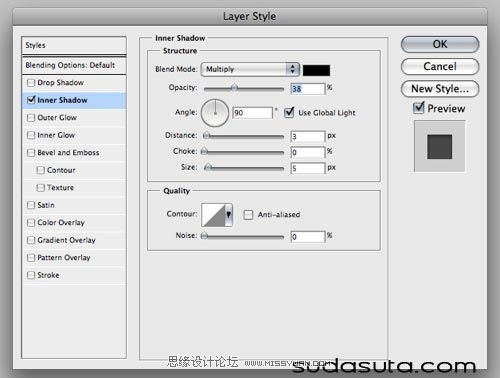The width and height of the screenshot is (500, 378).
Task: Select the Drop Shadow style label
Action: coord(60,83)
